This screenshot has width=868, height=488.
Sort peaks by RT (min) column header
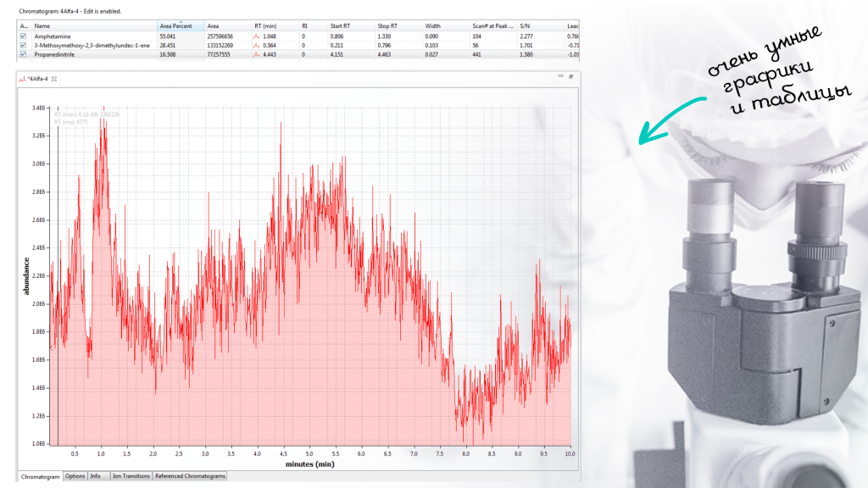point(266,26)
